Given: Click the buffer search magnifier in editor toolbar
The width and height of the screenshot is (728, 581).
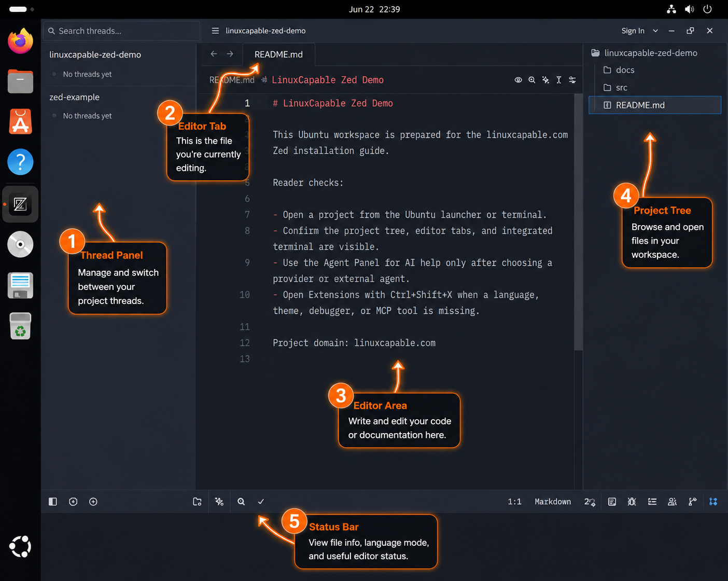Looking at the screenshot, I should click(531, 80).
